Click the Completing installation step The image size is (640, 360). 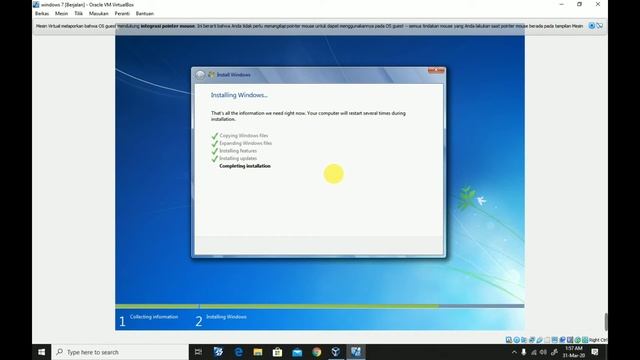(245, 166)
